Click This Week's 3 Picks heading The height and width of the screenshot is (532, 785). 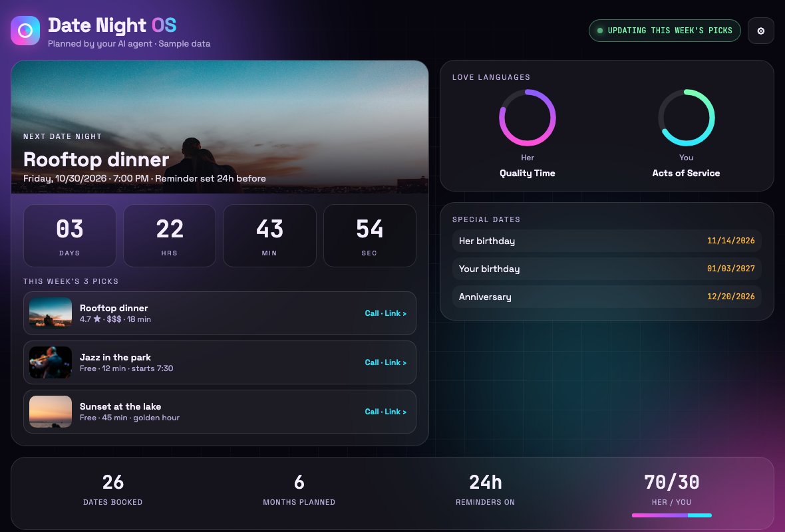pyautogui.click(x=71, y=281)
